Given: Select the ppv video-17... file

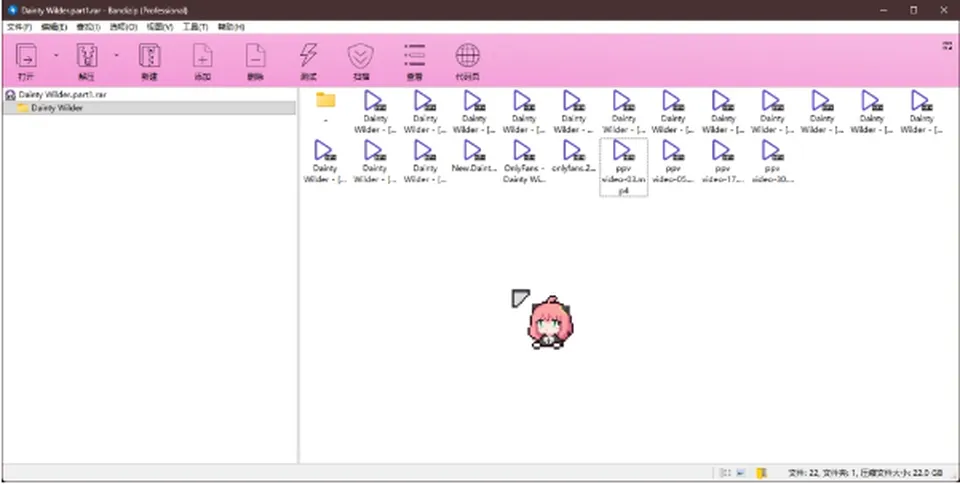Looking at the screenshot, I should 723,162.
